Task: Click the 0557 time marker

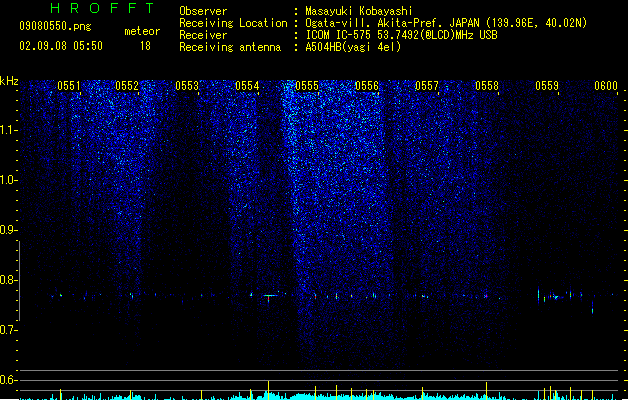Action: [x=427, y=86]
